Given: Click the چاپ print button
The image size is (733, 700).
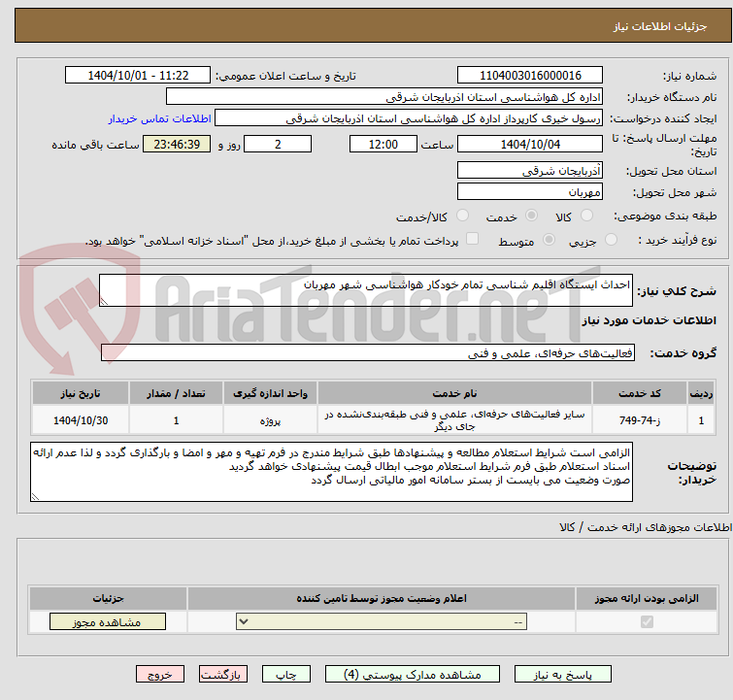Looking at the screenshot, I should pos(285,675).
